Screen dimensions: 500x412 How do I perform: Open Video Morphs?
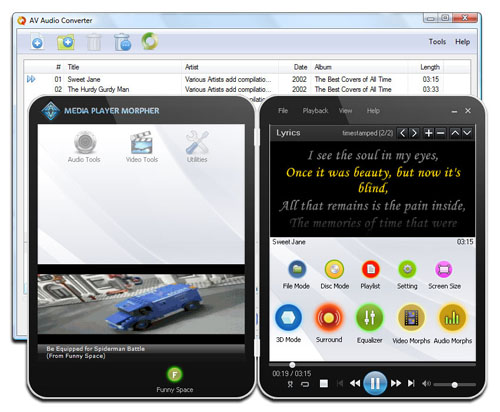coord(411,318)
